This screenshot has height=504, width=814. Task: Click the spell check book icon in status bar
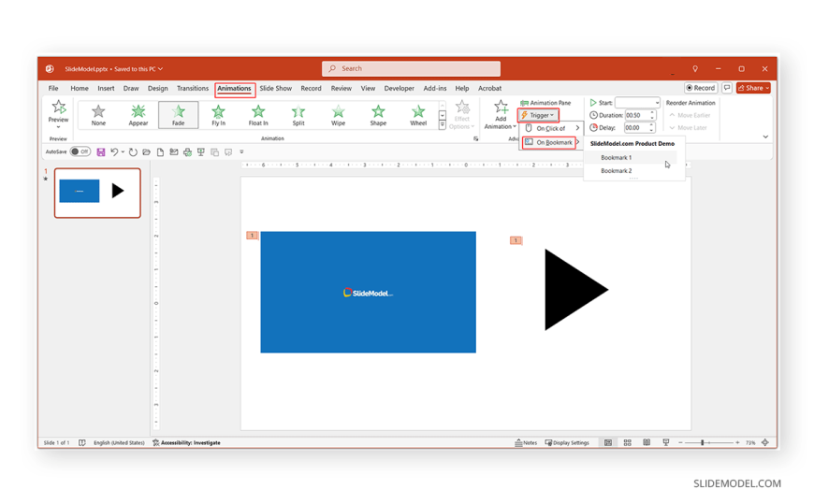click(82, 442)
